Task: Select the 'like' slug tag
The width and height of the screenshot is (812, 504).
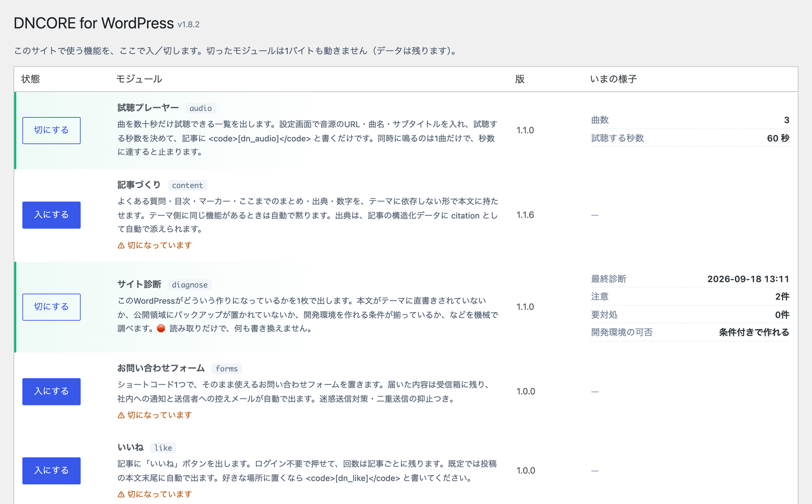Action: 163,448
